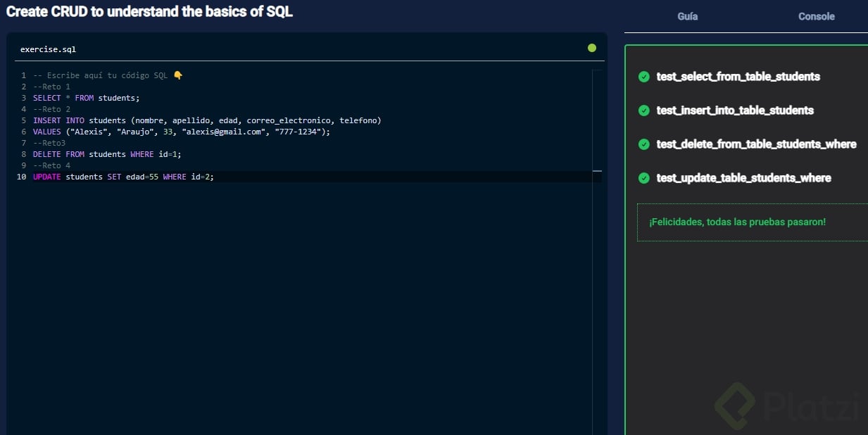The image size is (868, 435).
Task: Click the VALUES "Alexis" line
Action: [181, 132]
